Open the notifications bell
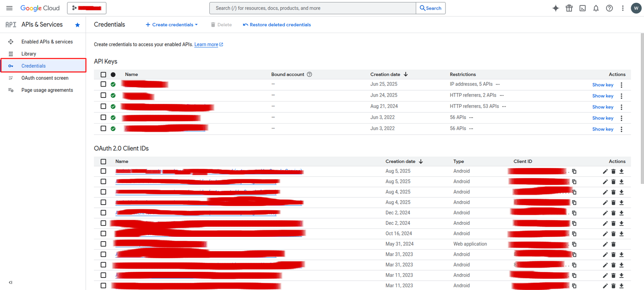This screenshot has height=290, width=644. point(596,8)
